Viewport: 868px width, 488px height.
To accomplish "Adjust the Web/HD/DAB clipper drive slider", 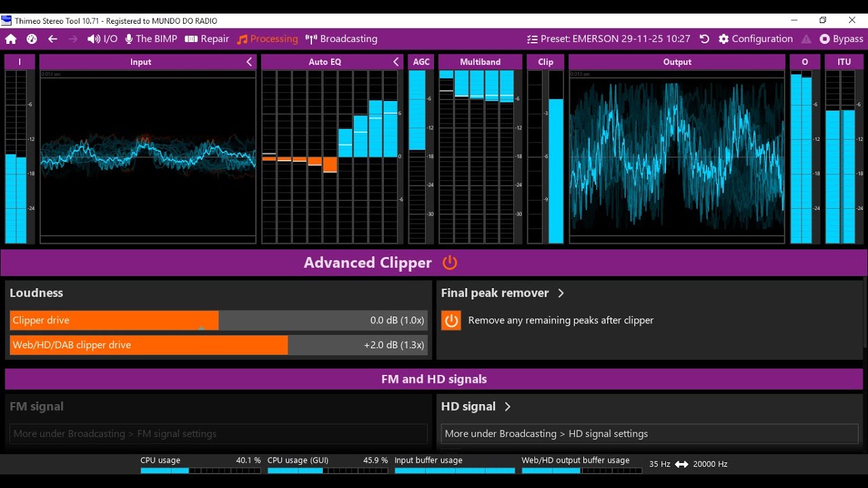I will pos(218,345).
